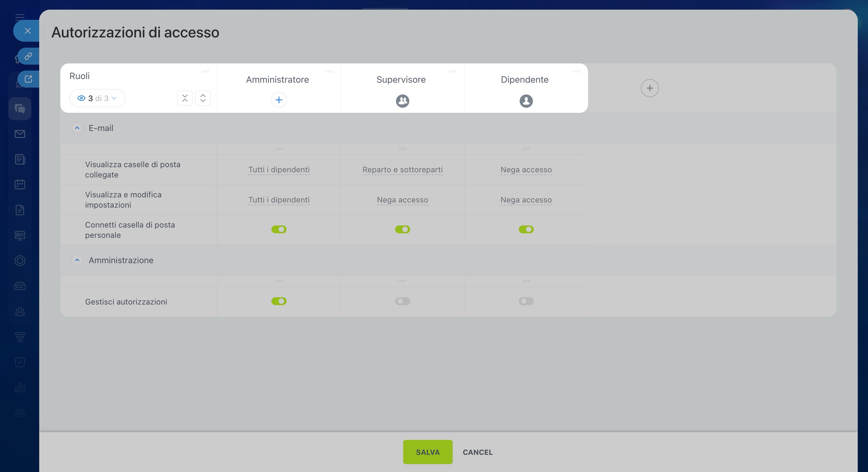
Task: Click the Supervisore group members avatar icon
Action: coord(402,101)
